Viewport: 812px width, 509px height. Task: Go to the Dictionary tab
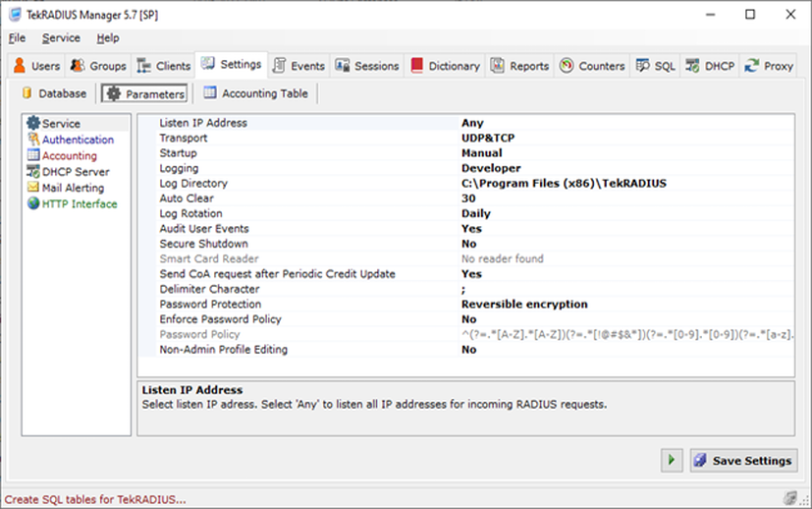pyautogui.click(x=445, y=66)
